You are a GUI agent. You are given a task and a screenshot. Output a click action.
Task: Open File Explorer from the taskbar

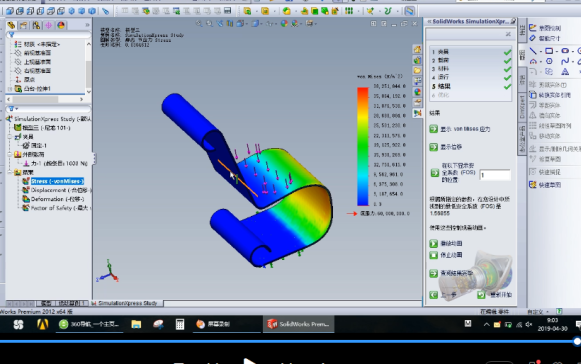tap(136, 324)
